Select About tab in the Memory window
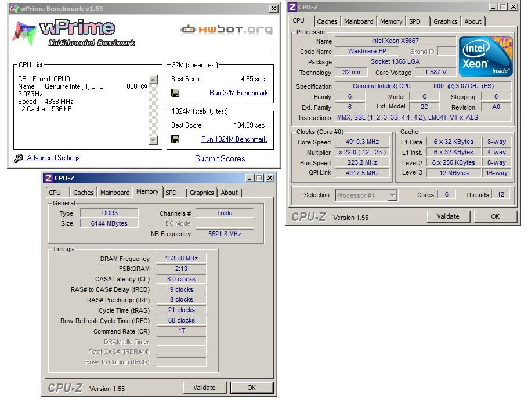 [x=229, y=193]
